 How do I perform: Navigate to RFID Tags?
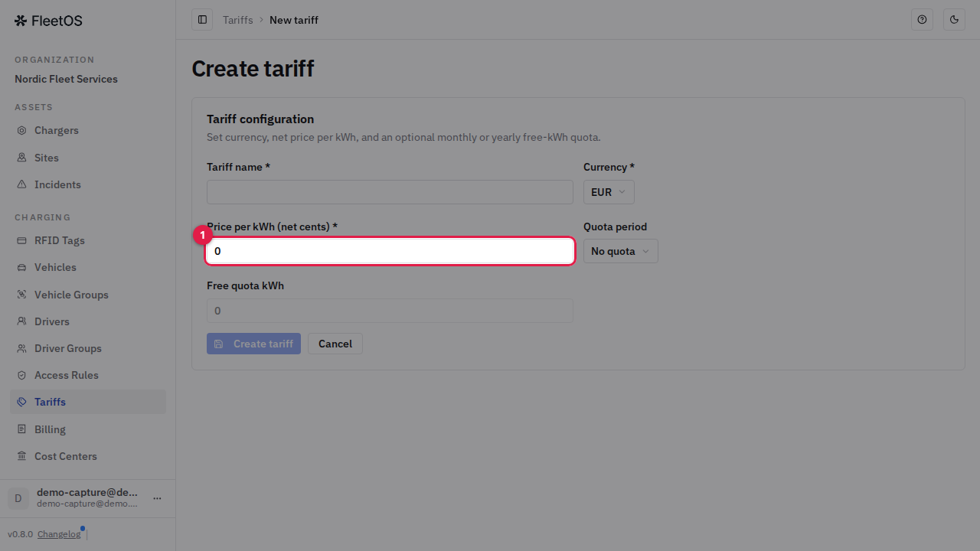(88, 240)
